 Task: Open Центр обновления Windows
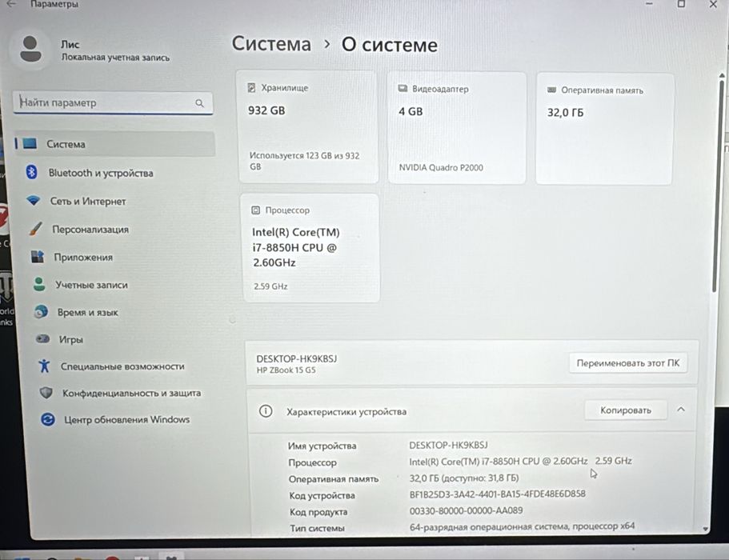tap(127, 420)
